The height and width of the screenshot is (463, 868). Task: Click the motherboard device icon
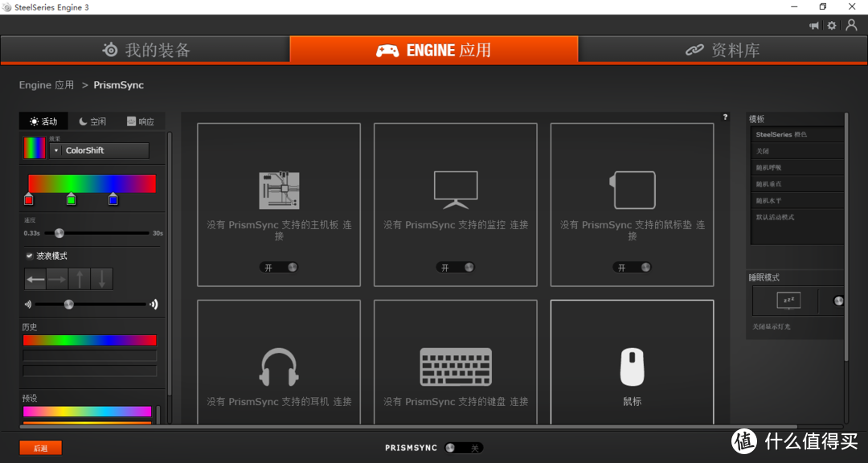coord(279,190)
